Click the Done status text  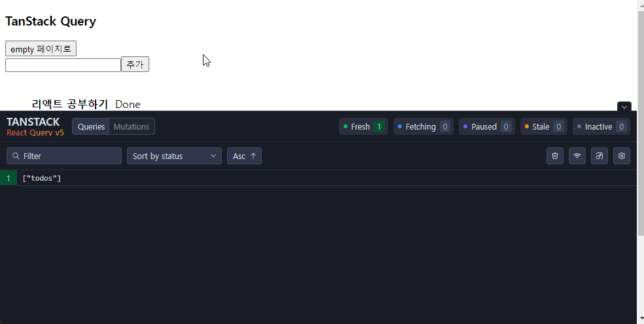[128, 104]
